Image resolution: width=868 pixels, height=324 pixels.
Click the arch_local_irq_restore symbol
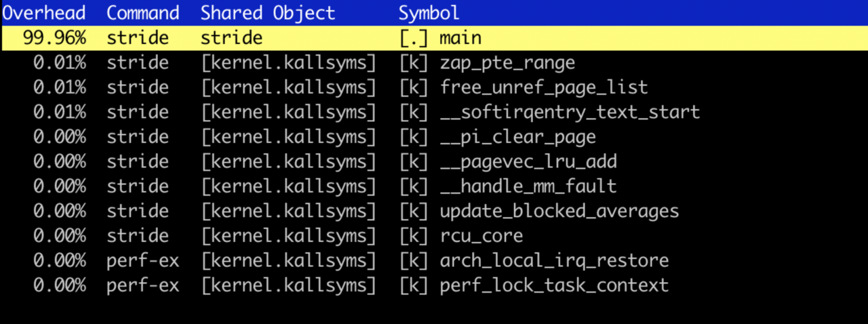554,260
